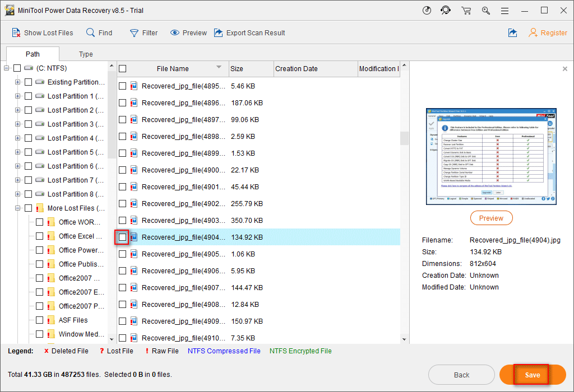Expand the Lost Partition 4 node
The height and width of the screenshot is (392, 574).
[x=17, y=138]
